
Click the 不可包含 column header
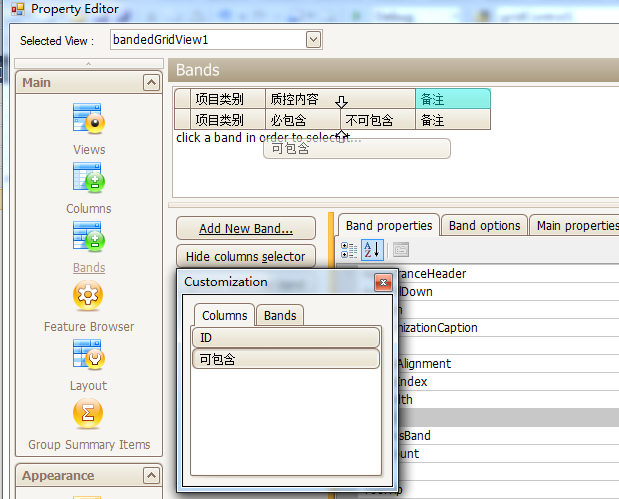click(x=378, y=120)
